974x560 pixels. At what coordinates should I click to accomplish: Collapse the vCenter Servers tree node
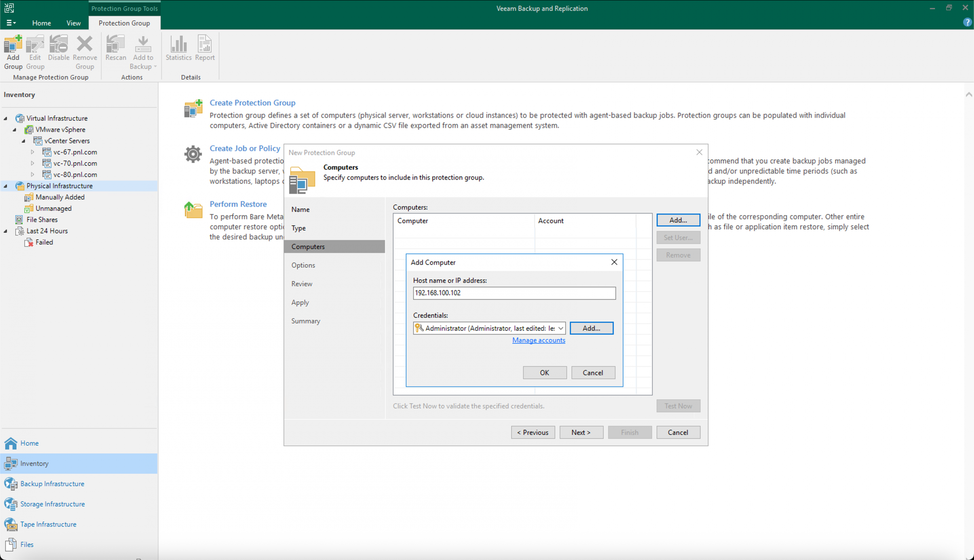coord(24,141)
